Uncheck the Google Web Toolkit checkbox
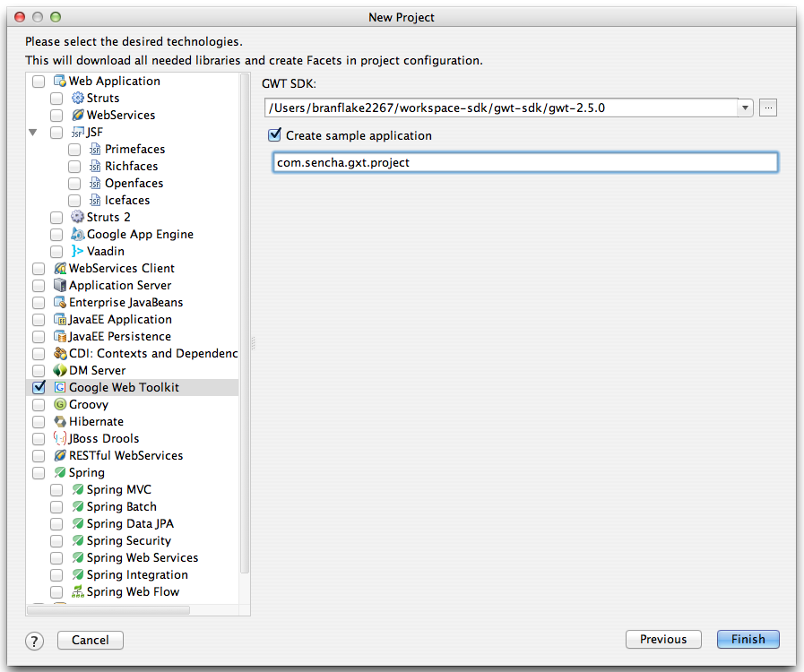The height and width of the screenshot is (672, 804). (x=39, y=387)
